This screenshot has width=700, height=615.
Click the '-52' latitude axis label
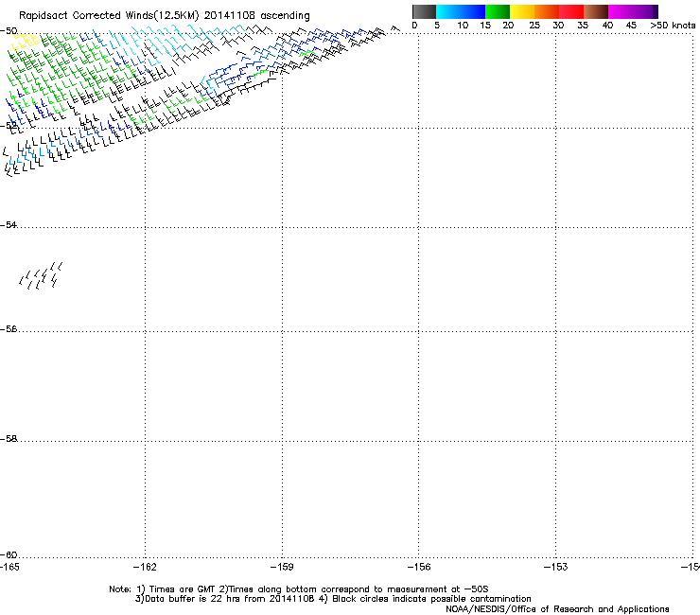pyautogui.click(x=9, y=126)
